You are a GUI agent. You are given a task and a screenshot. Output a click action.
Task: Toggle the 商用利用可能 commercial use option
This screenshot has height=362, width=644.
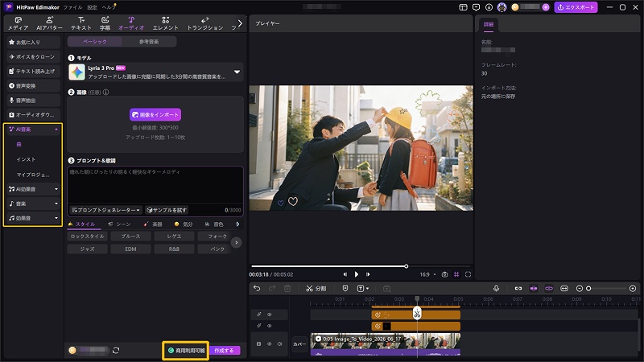pyautogui.click(x=186, y=351)
